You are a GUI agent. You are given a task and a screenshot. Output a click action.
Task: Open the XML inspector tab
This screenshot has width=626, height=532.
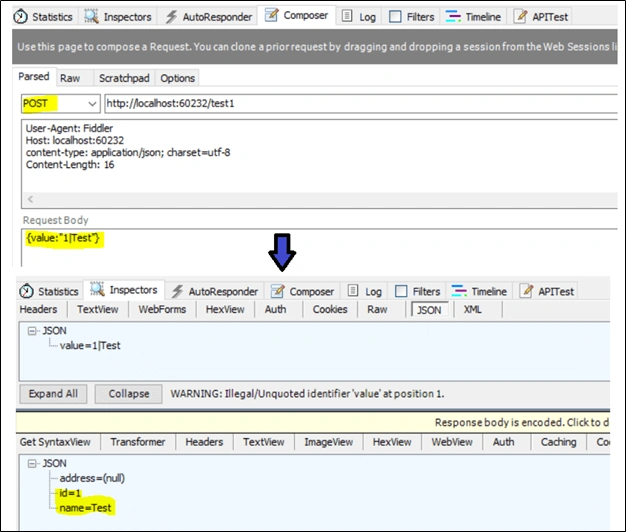click(x=473, y=309)
